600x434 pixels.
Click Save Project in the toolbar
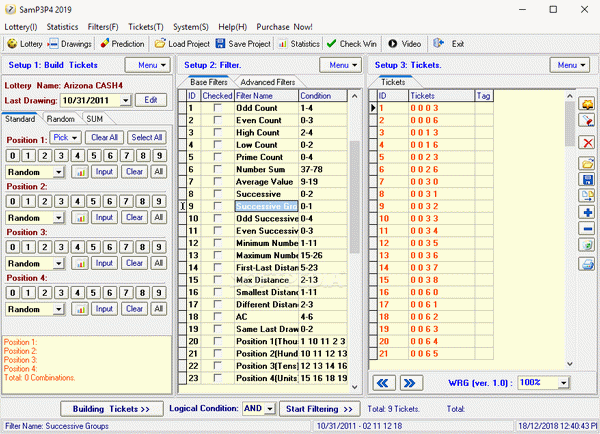coord(243,44)
